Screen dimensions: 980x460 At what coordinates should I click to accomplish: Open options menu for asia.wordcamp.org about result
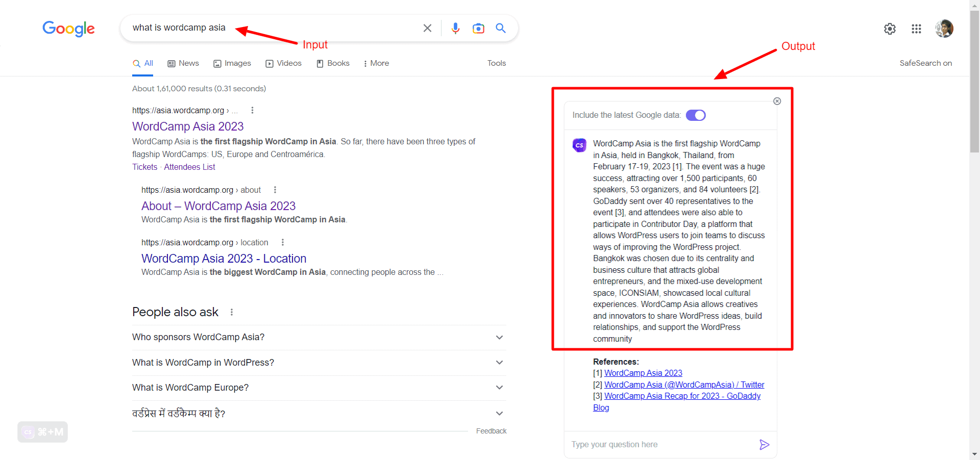(275, 190)
